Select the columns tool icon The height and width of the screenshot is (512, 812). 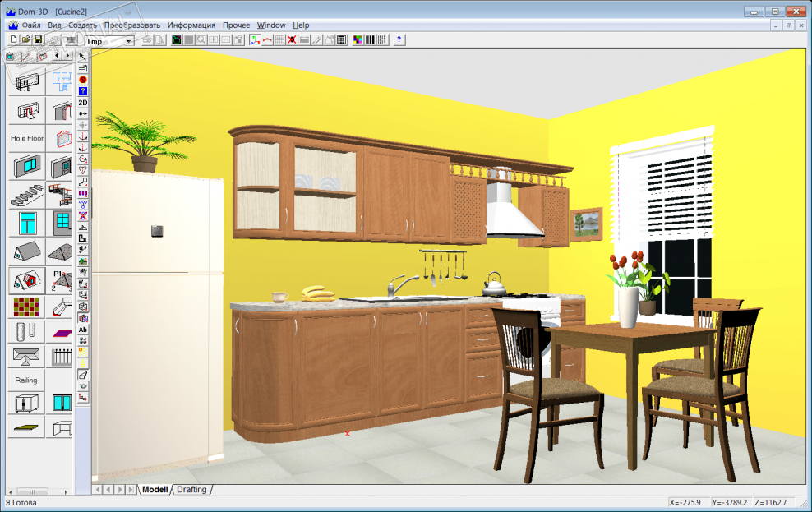(25, 331)
